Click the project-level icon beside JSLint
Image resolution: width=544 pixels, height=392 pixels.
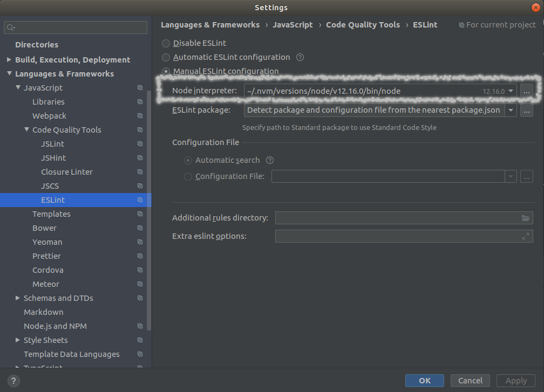click(140, 144)
